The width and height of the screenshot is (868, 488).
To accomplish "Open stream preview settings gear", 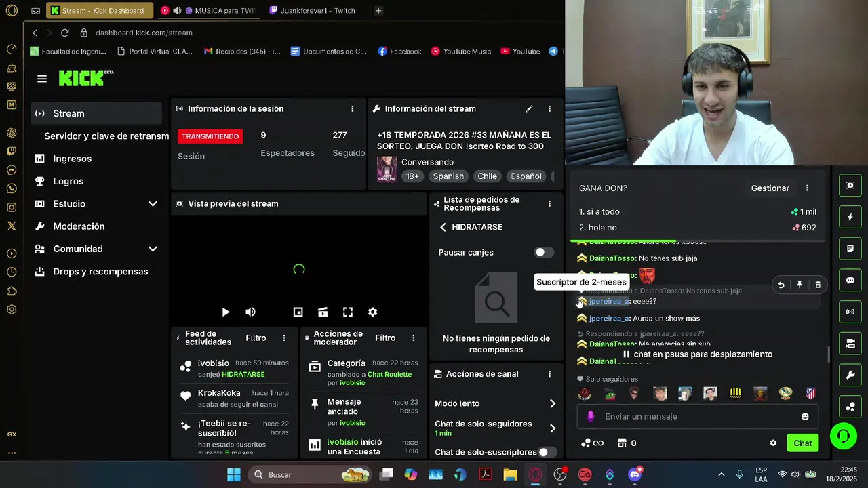I will (x=372, y=312).
